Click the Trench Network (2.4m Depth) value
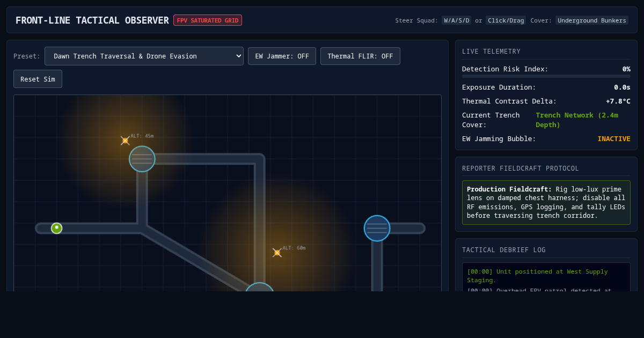 click(x=577, y=120)
